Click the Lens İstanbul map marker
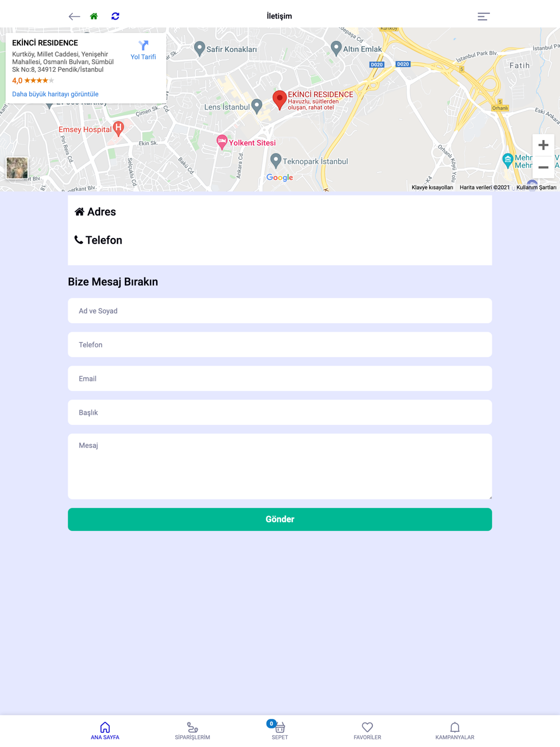560x747 pixels. (256, 106)
